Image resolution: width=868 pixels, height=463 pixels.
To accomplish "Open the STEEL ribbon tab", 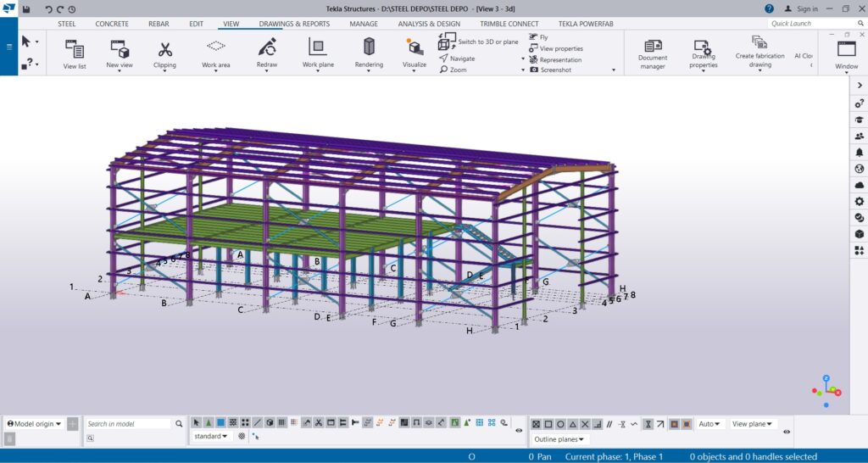I will (67, 24).
